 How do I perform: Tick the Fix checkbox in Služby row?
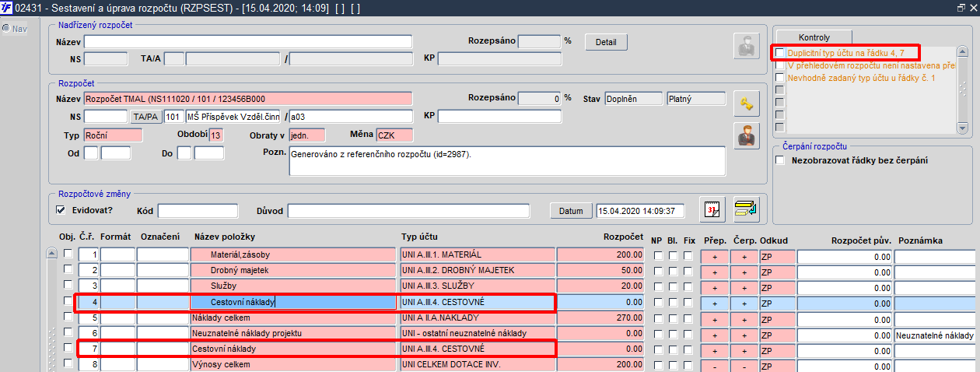tap(688, 286)
